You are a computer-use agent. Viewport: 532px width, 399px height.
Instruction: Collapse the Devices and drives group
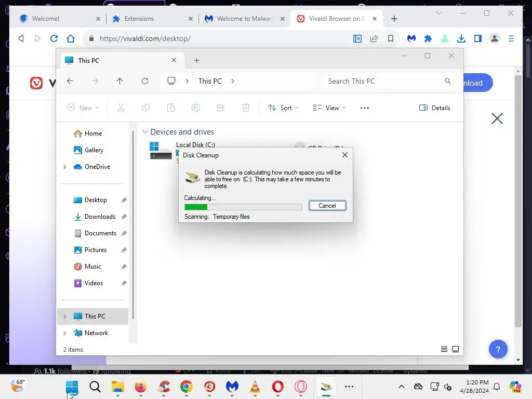(145, 131)
